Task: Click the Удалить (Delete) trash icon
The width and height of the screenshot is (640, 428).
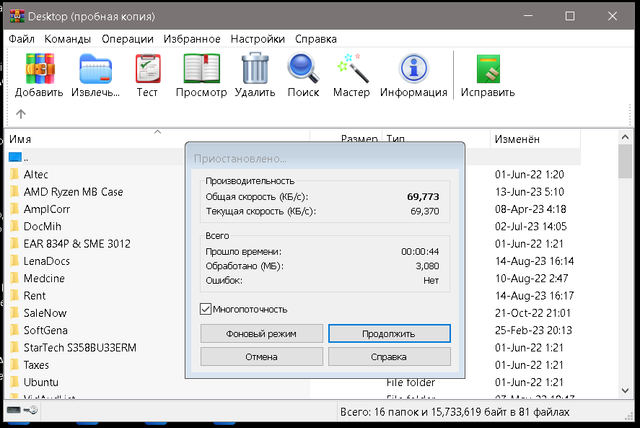Action: coord(255,69)
